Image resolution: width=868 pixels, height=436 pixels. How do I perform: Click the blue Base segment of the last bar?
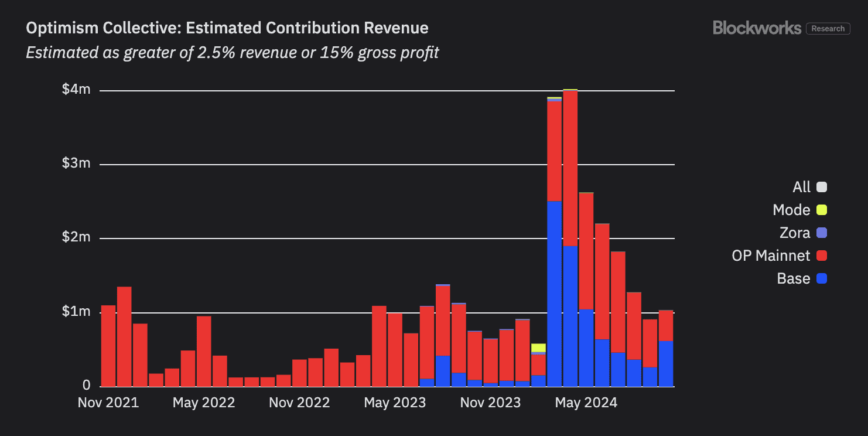click(665, 364)
